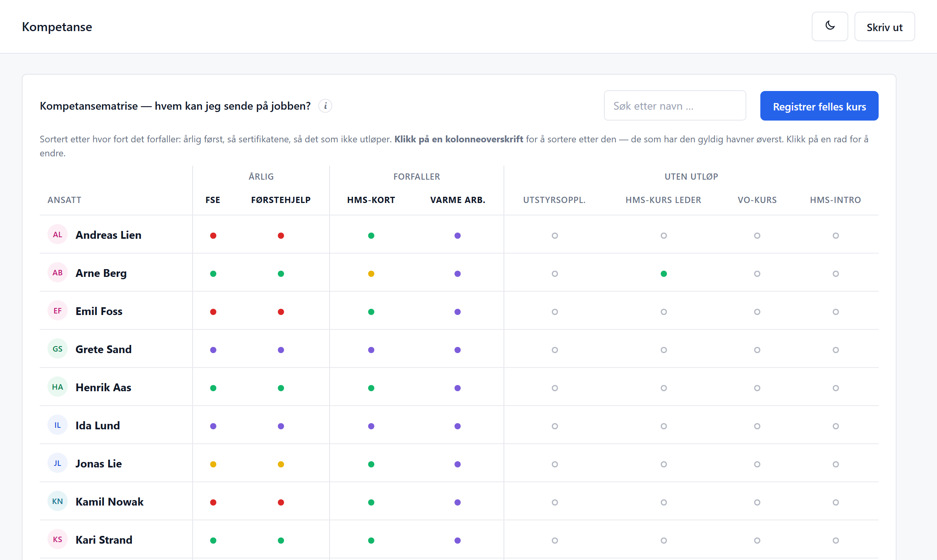Click Arne Berg's green HMS-KURS LEDER dot
Viewport: 937px width, 560px height.
pyautogui.click(x=664, y=274)
